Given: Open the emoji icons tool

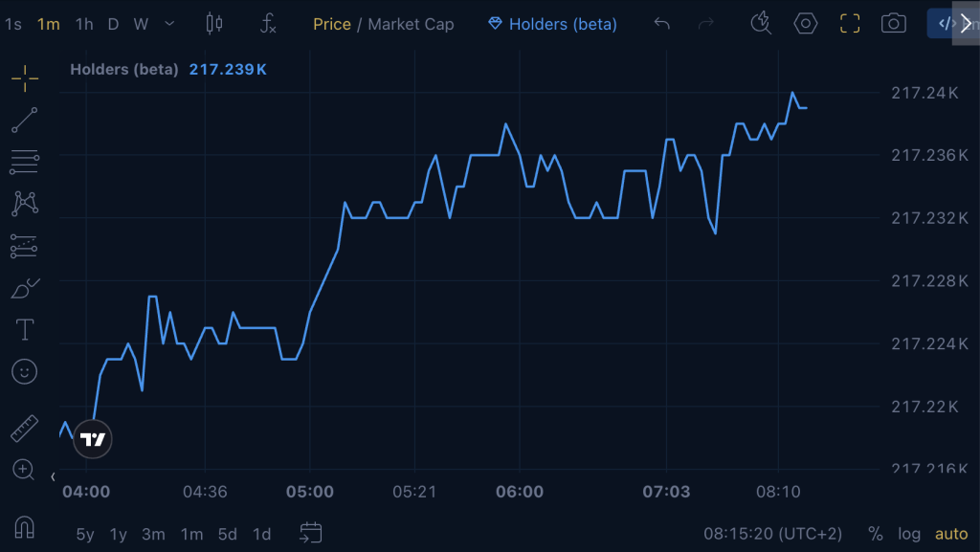Looking at the screenshot, I should click(24, 371).
